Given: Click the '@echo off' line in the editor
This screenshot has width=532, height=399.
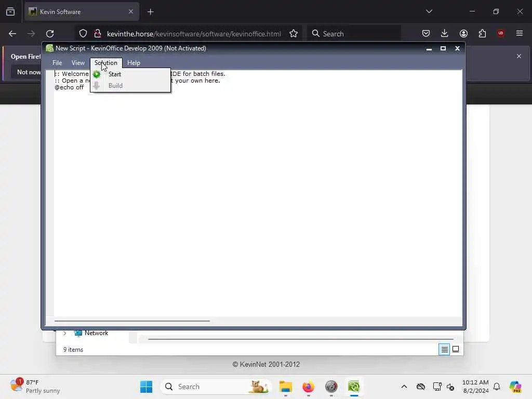Looking at the screenshot, I should click(x=69, y=87).
